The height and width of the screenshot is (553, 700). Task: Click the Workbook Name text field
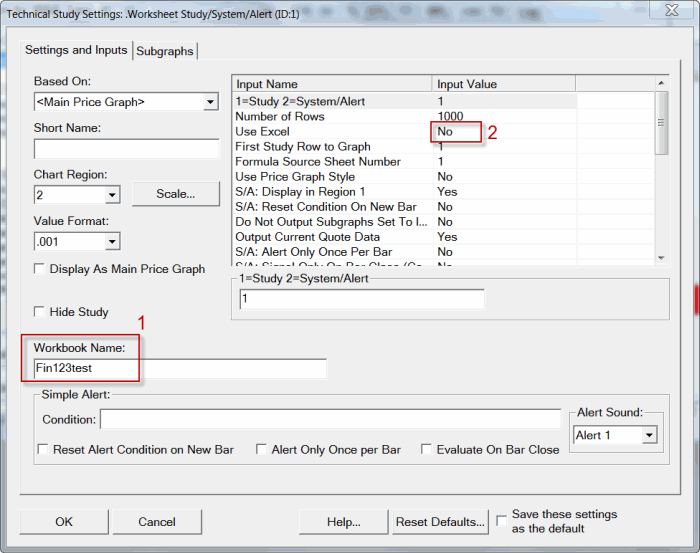pos(180,368)
